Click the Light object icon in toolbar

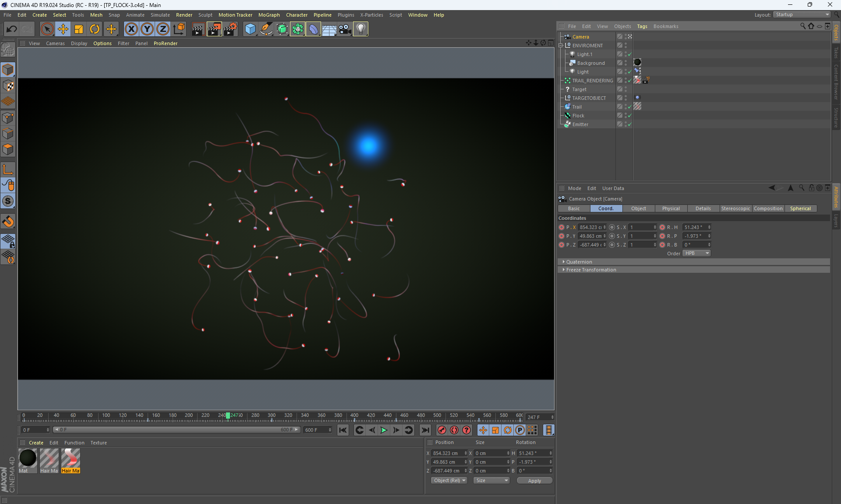coord(360,29)
